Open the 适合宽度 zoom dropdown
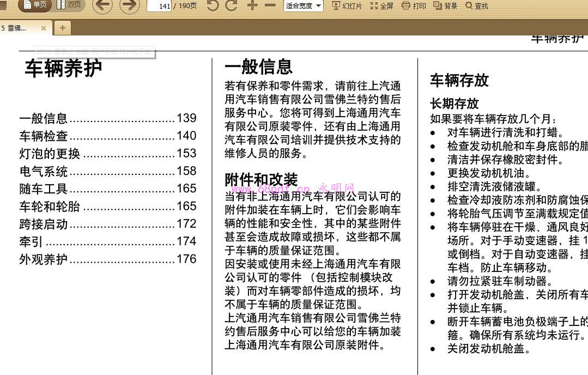 pyautogui.click(x=304, y=5)
